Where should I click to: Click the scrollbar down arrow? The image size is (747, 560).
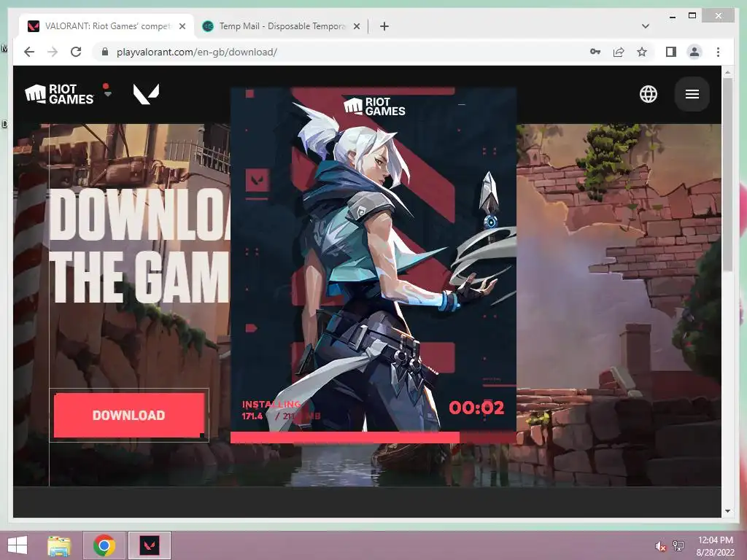727,511
